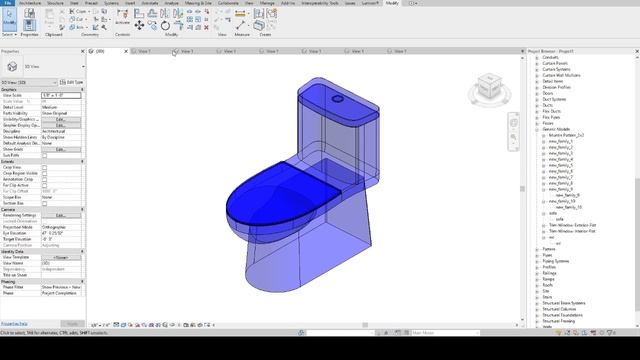Click the Trim/Extend tool icon
Screen dimensions: 640x360
(178, 26)
